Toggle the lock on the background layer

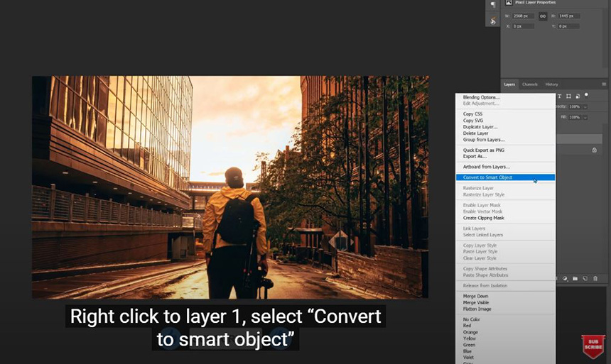coord(594,150)
